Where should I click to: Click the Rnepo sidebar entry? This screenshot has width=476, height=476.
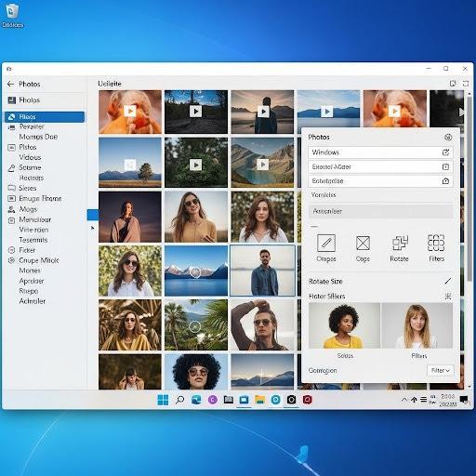point(29,291)
